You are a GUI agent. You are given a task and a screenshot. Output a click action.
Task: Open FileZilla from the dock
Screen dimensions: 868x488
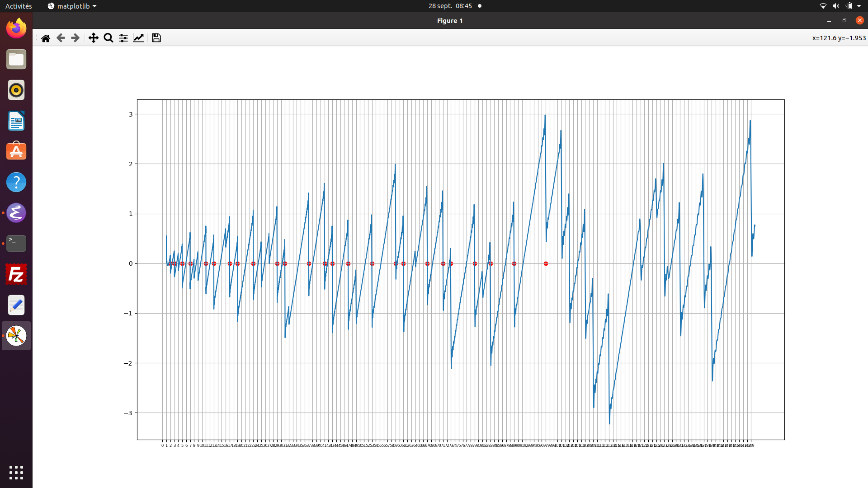pyautogui.click(x=16, y=274)
